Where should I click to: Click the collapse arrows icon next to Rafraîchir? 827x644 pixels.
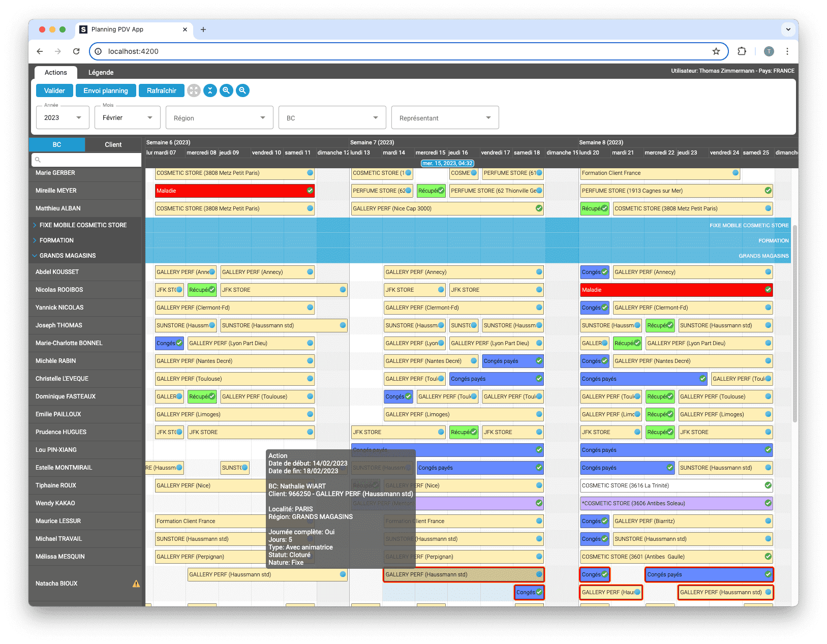[x=210, y=90]
